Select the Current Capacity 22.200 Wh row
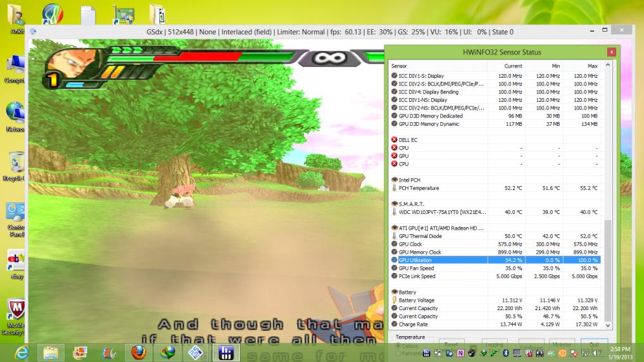This screenshot has height=362, width=644. [x=495, y=308]
